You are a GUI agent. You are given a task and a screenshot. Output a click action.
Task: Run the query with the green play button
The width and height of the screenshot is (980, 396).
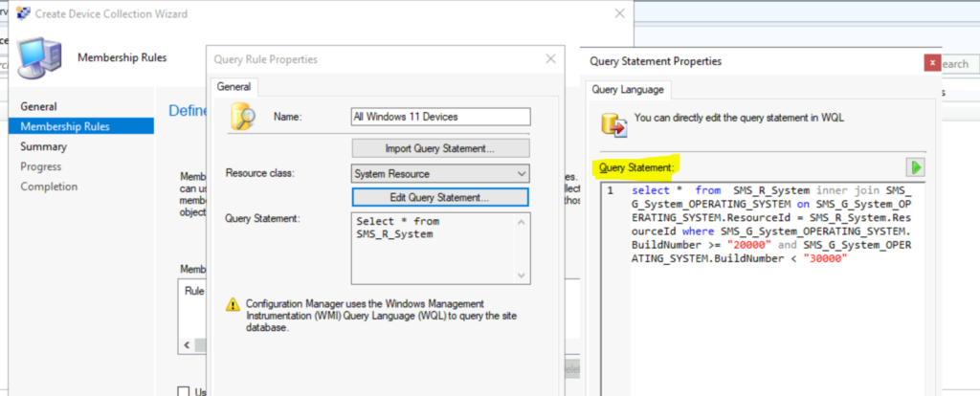[916, 167]
